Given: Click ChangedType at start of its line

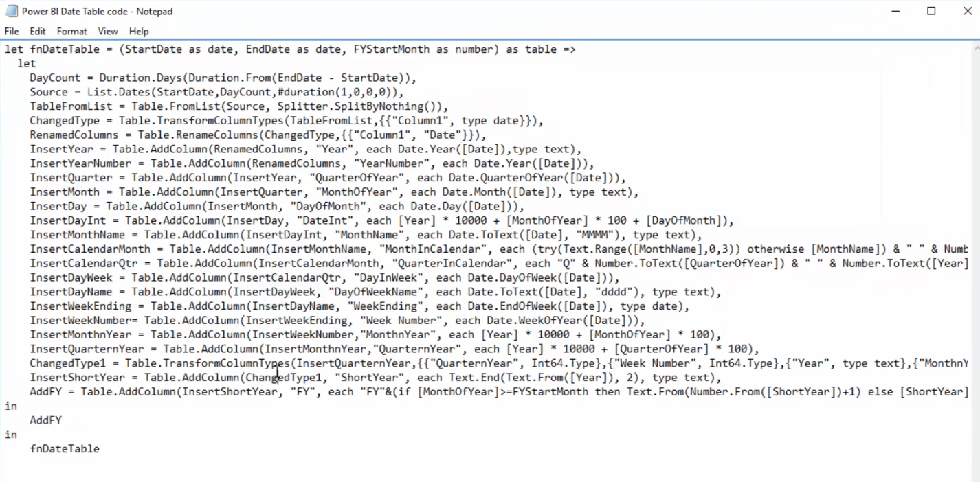Looking at the screenshot, I should [x=65, y=121].
